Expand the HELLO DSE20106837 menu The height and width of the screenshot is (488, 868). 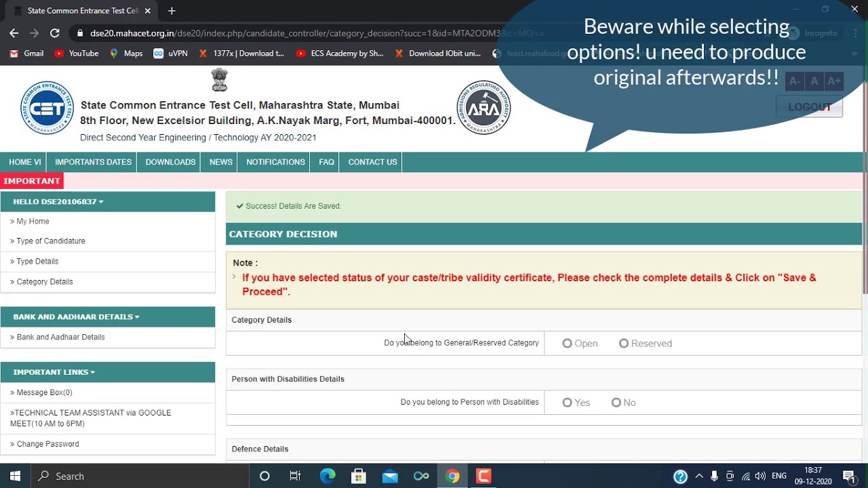(58, 202)
